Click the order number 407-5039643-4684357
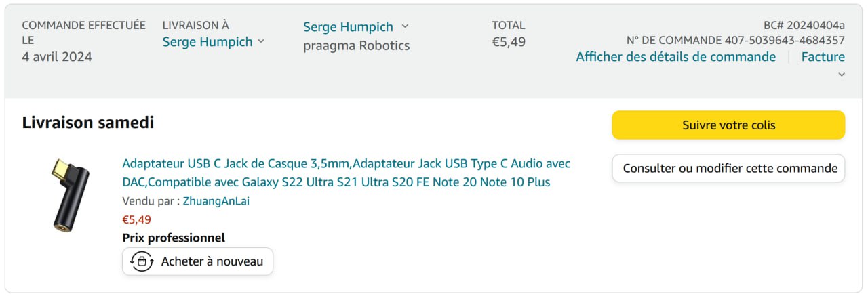The height and width of the screenshot is (296, 868). (785, 40)
